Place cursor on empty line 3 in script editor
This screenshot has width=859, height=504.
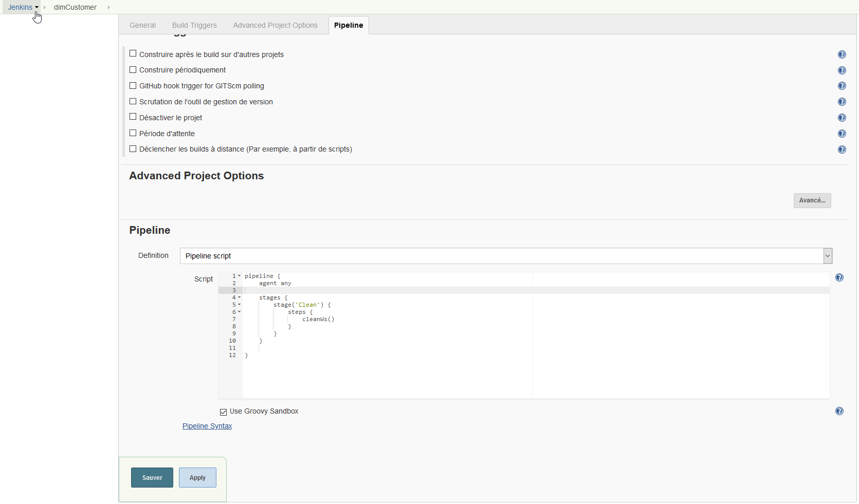(536, 290)
